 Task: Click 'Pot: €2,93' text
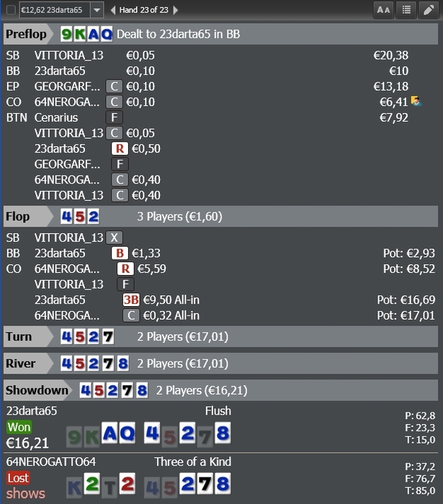409,253
